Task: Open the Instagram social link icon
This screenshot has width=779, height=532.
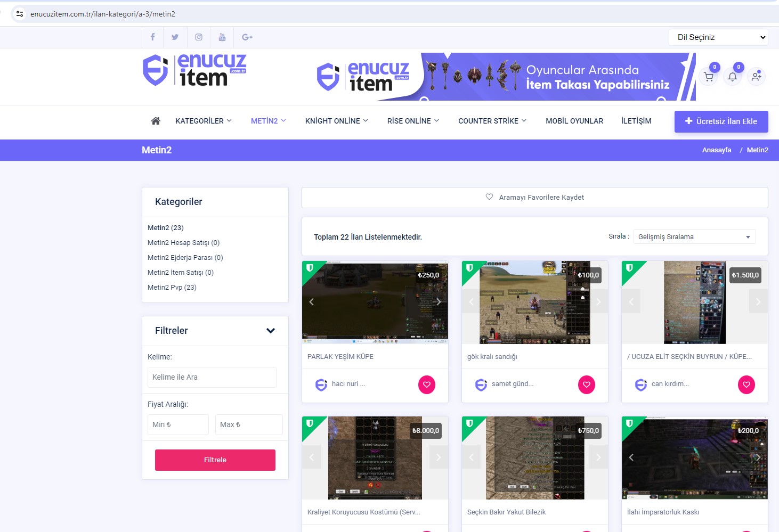Action: click(199, 37)
